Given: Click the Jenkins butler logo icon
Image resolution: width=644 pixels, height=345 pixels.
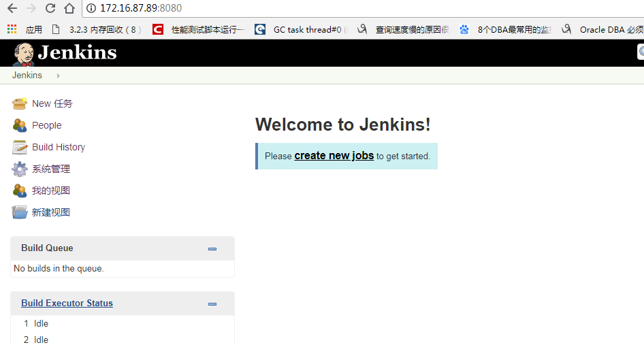Looking at the screenshot, I should tap(23, 54).
